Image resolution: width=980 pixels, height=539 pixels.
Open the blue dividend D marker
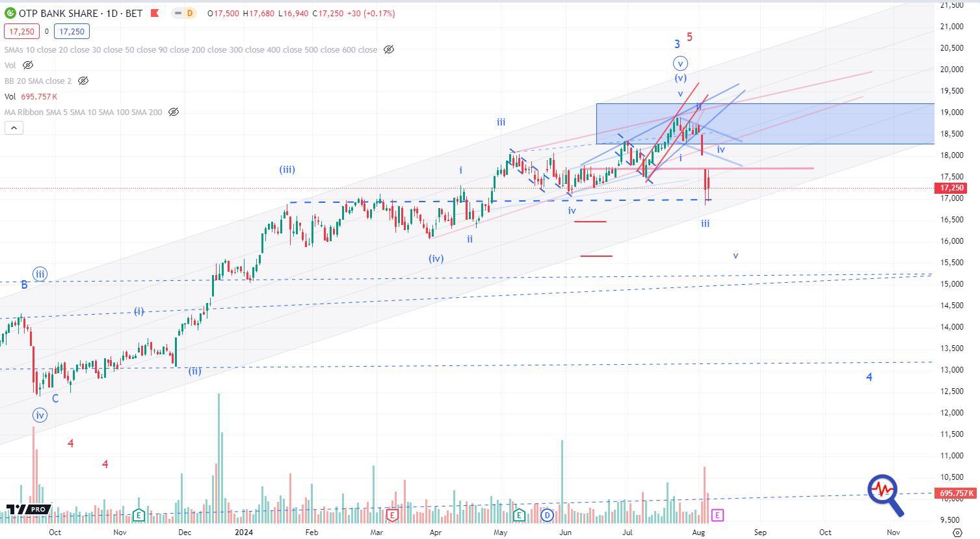[547, 515]
